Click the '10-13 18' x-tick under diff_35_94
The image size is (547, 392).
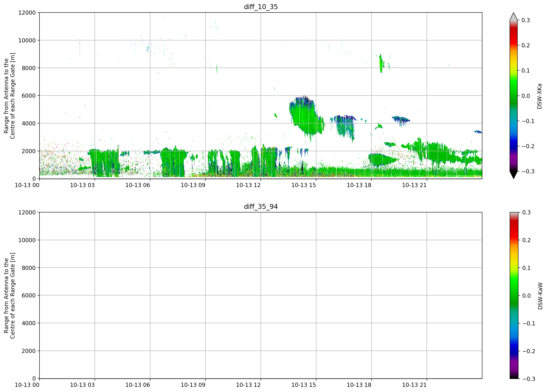[x=359, y=385]
